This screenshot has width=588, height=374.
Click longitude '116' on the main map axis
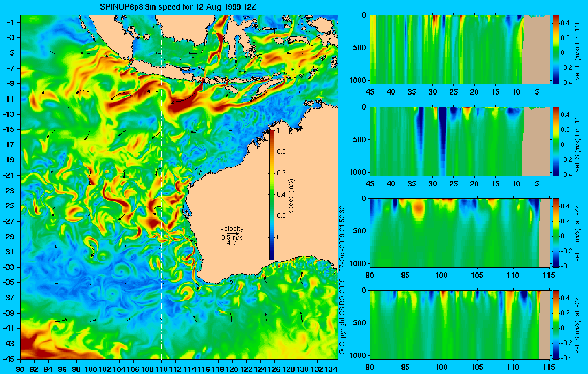pyautogui.click(x=204, y=369)
